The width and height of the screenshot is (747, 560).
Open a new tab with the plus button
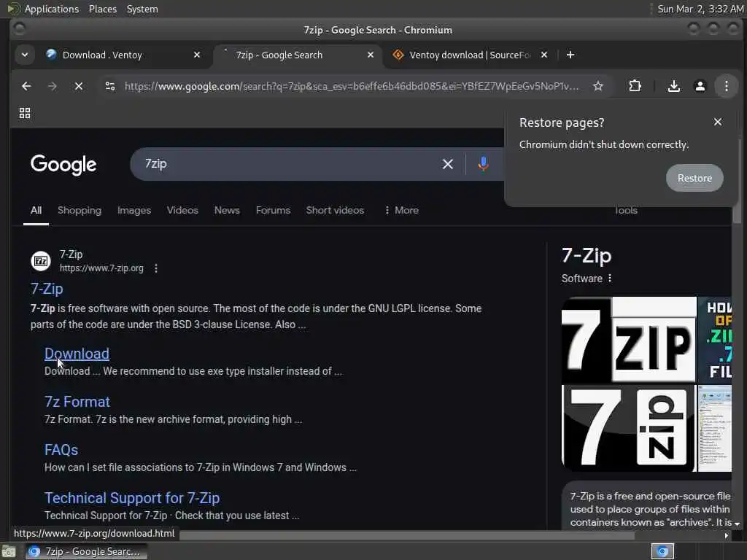click(x=570, y=55)
